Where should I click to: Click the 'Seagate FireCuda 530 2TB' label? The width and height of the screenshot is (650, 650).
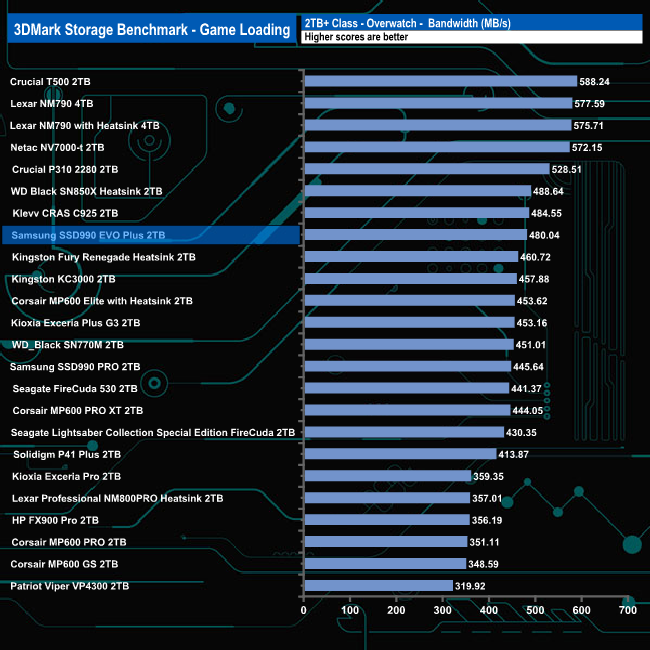[75, 389]
